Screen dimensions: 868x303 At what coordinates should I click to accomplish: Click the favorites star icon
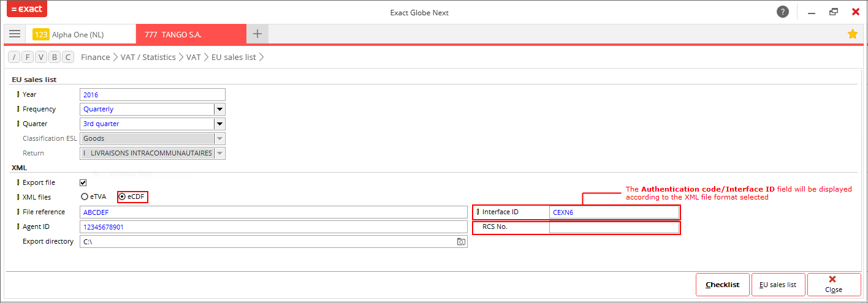pos(852,34)
